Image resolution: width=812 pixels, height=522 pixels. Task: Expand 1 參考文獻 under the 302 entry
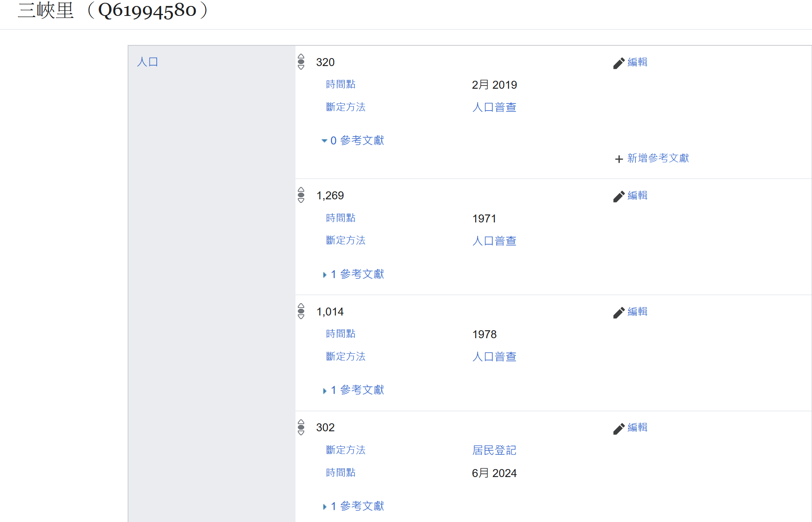click(x=353, y=506)
